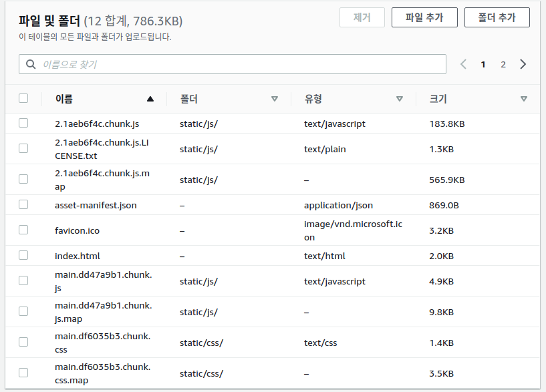Click type cell application/json
The width and height of the screenshot is (546, 392).
pyautogui.click(x=338, y=205)
